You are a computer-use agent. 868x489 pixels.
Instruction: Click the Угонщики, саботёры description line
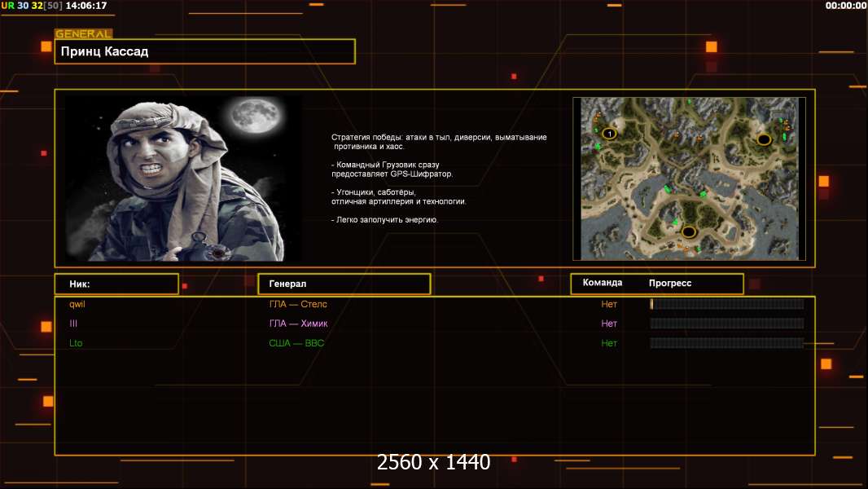pos(398,197)
